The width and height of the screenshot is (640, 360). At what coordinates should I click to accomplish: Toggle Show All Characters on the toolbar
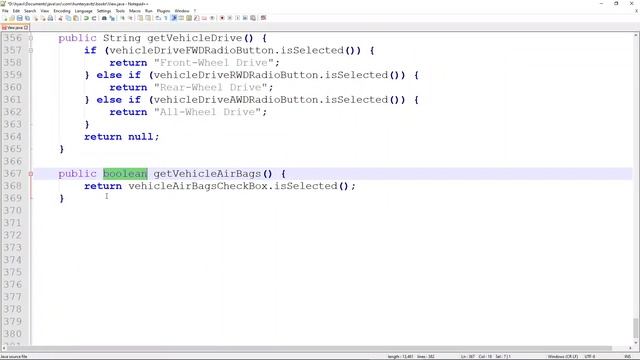pos(165,18)
